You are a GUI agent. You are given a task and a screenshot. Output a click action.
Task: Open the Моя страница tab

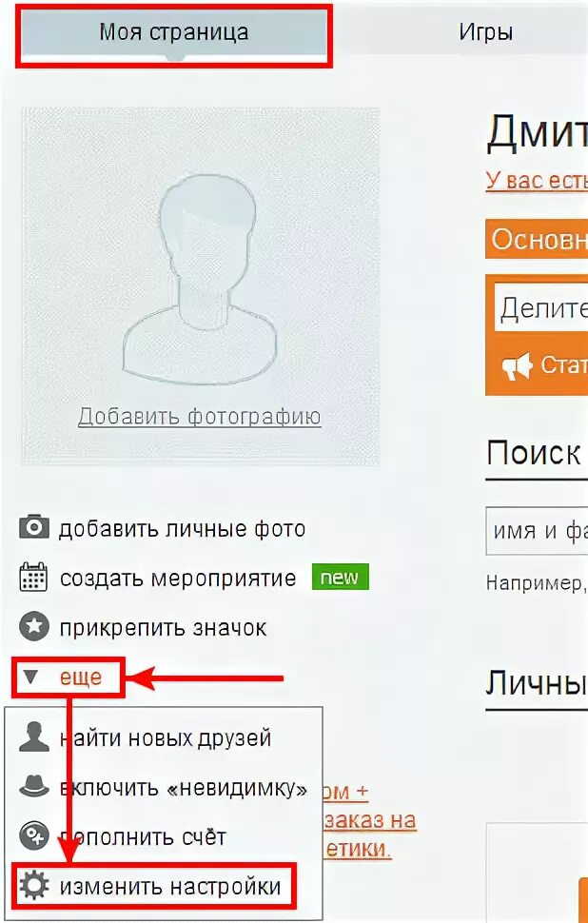(x=174, y=32)
